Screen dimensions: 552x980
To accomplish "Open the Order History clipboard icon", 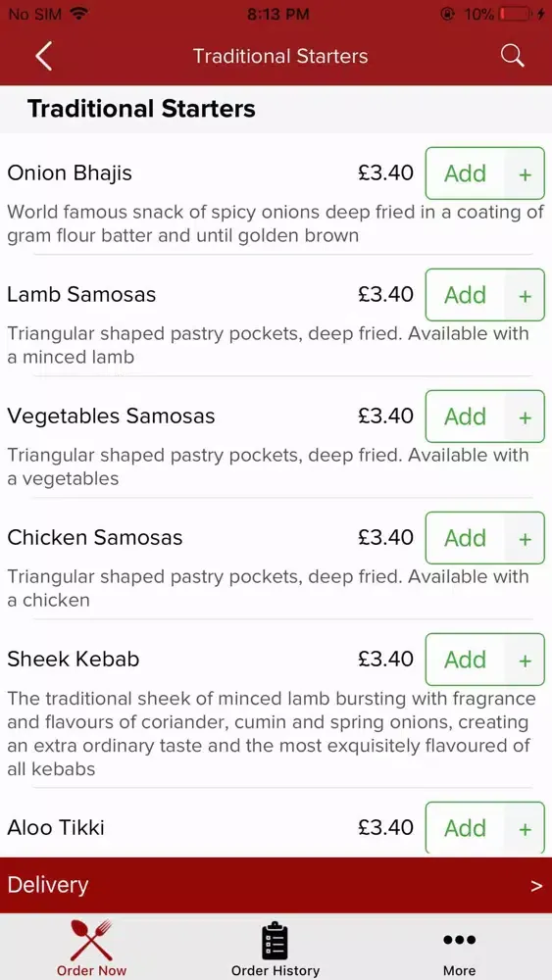I will click(276, 941).
